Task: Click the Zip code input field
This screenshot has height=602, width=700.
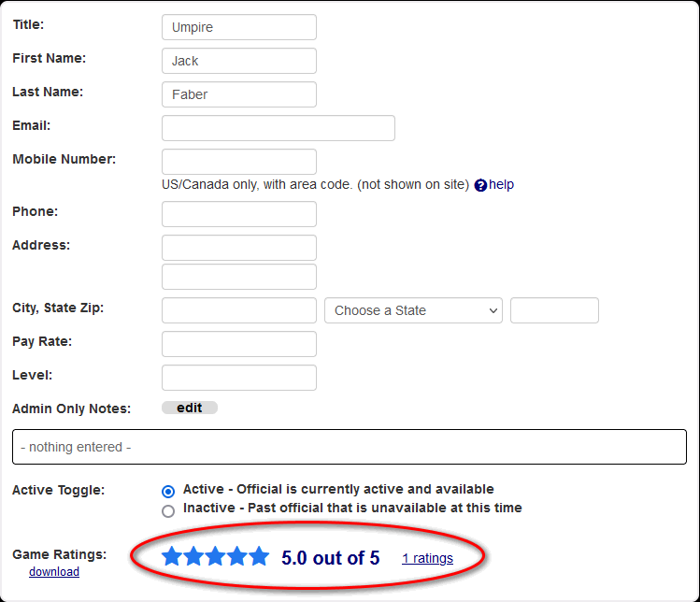Action: point(554,310)
